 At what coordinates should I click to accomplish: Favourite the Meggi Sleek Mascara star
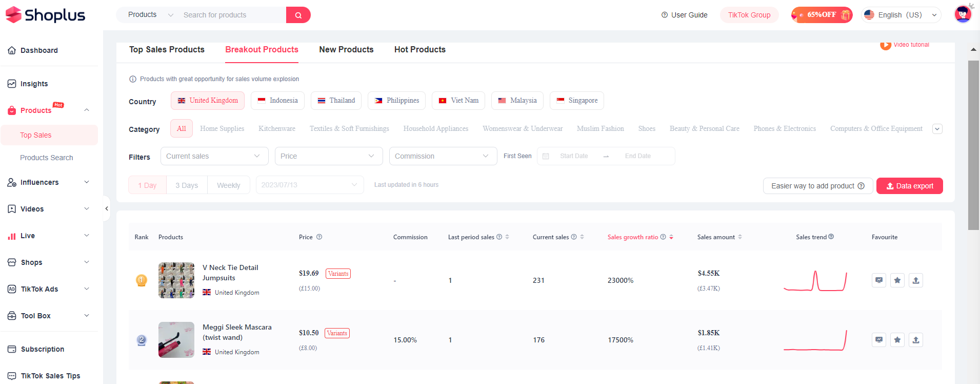coord(897,340)
